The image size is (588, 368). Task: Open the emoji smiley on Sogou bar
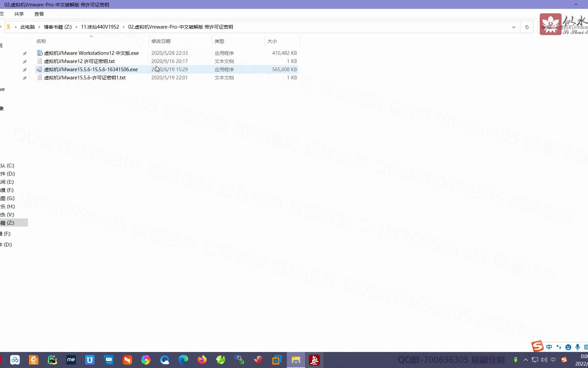(568, 347)
